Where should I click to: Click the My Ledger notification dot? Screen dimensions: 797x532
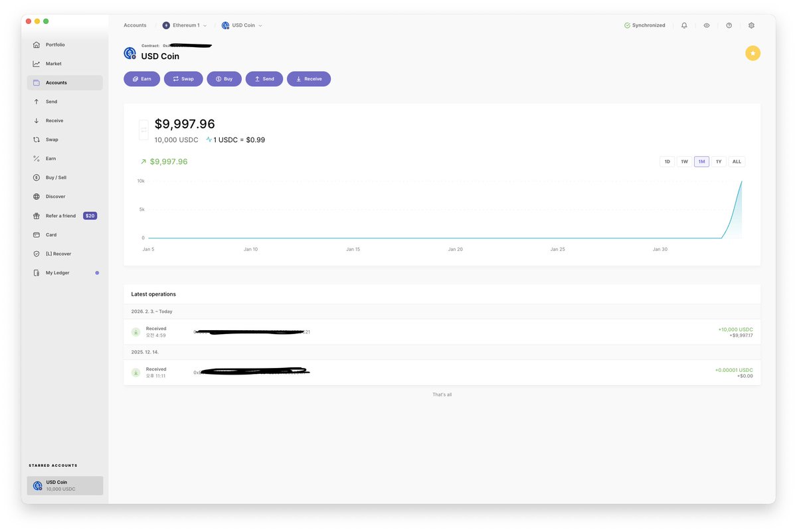click(x=97, y=273)
